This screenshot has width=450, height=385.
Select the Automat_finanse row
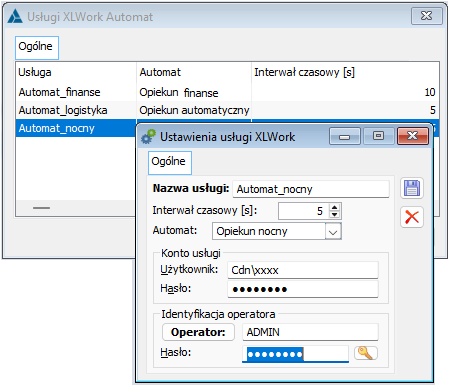click(x=227, y=92)
